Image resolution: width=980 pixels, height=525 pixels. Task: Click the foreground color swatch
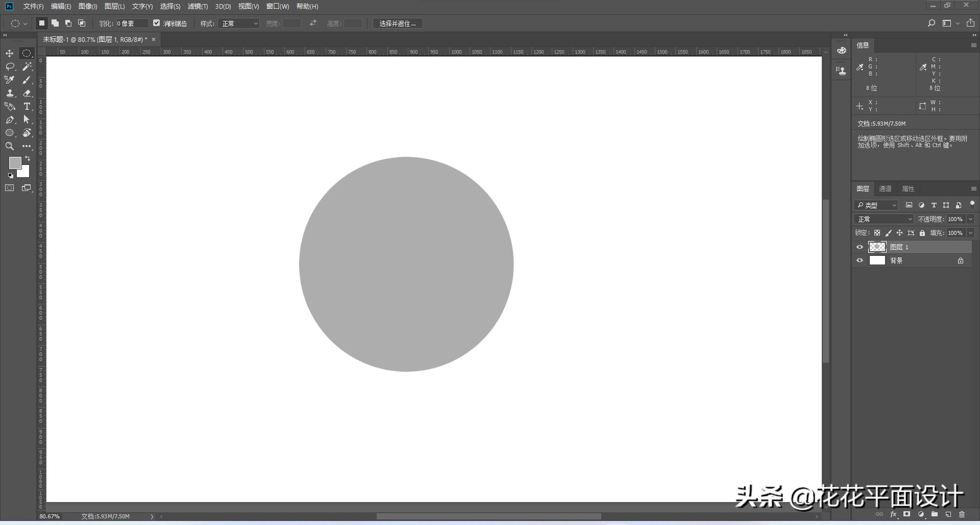(x=15, y=162)
